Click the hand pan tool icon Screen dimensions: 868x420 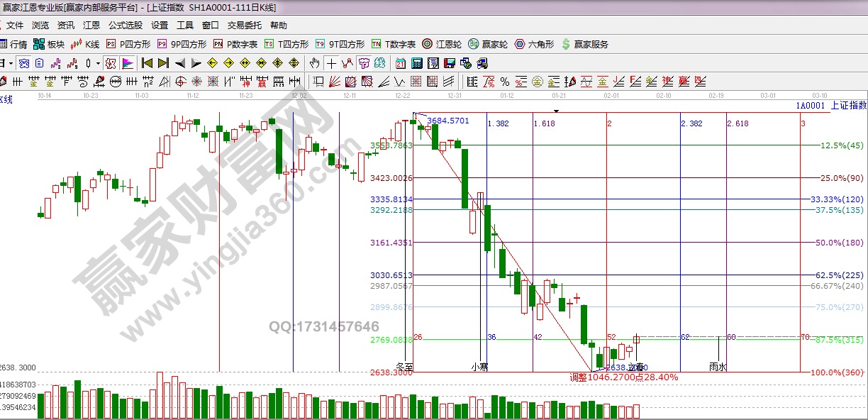tap(316, 63)
